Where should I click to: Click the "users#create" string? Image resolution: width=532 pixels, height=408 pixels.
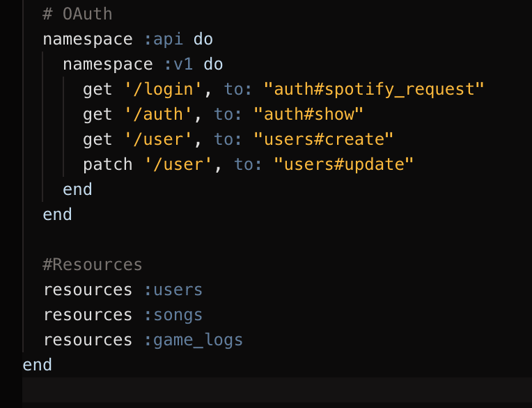[323, 139]
